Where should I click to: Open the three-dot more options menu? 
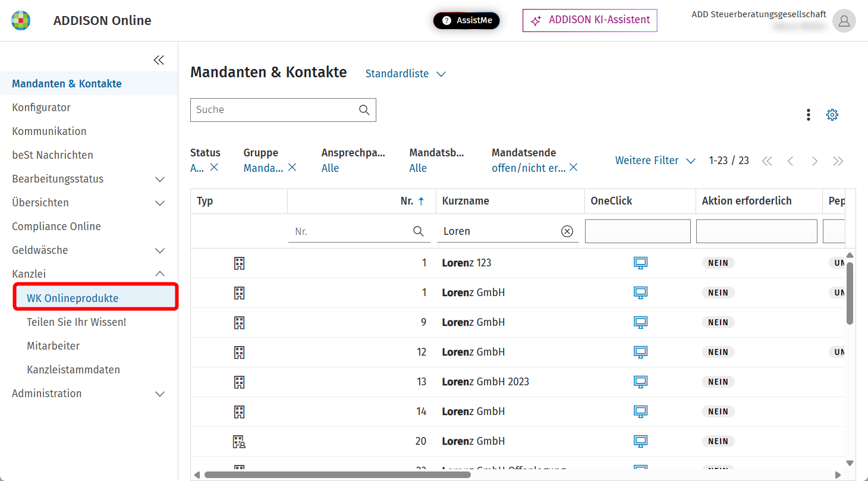808,115
